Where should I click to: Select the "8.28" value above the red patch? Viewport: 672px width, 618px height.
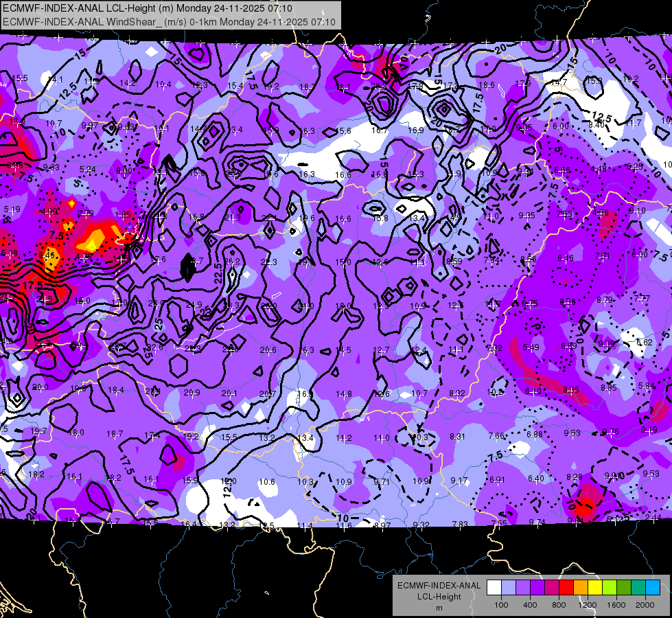(575, 477)
